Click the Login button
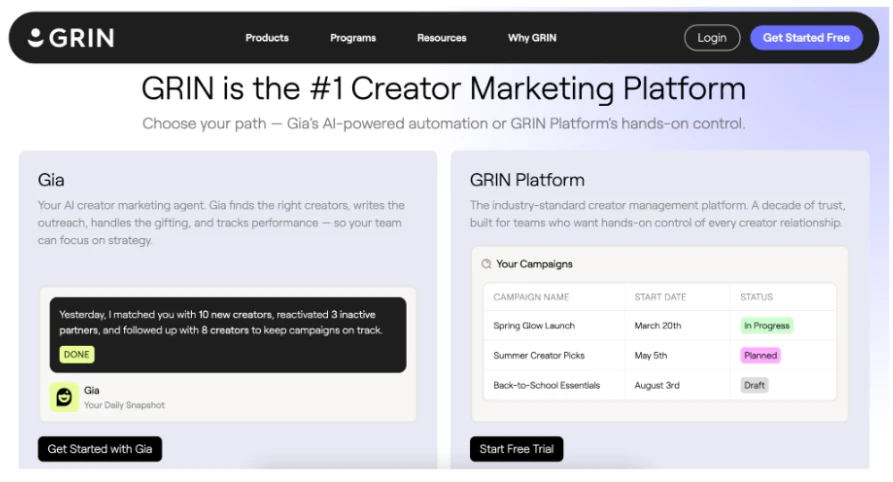Image resolution: width=893 pixels, height=482 pixels. pyautogui.click(x=712, y=38)
